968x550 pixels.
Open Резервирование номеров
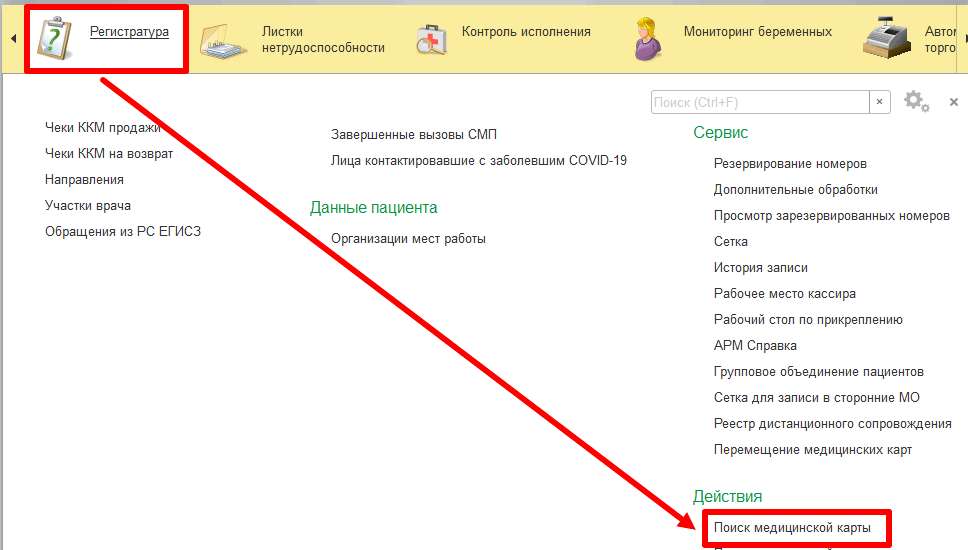pos(790,164)
